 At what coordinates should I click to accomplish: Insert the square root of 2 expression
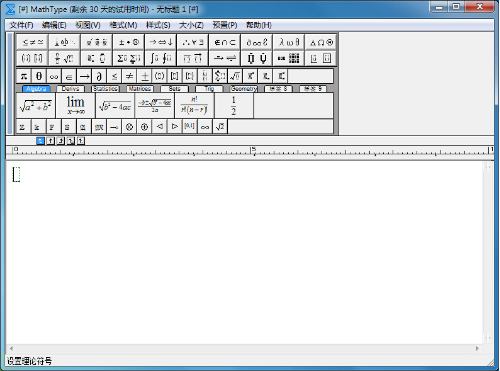220,127
